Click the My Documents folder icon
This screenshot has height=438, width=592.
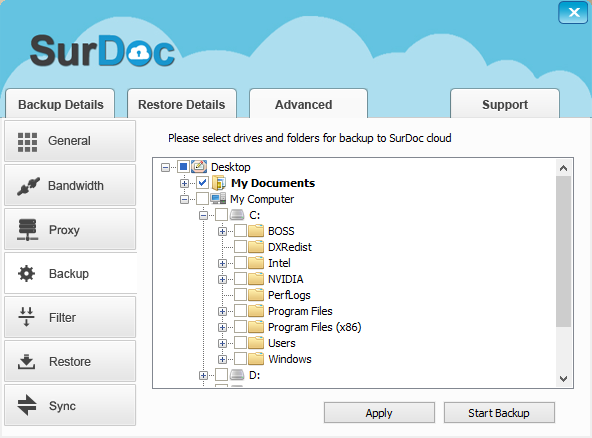click(x=219, y=183)
